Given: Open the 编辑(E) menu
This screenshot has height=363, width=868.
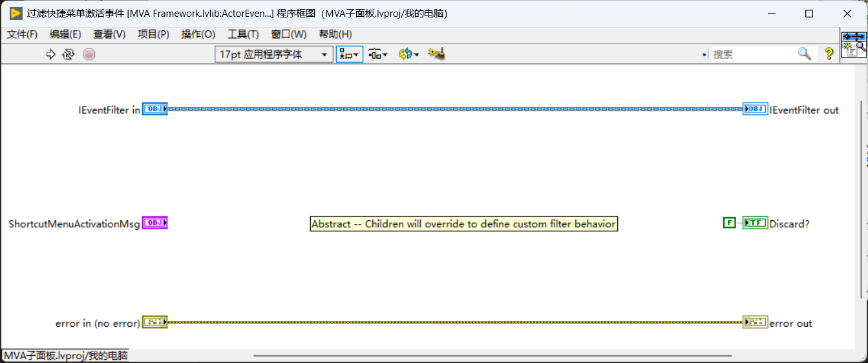Looking at the screenshot, I should (65, 34).
